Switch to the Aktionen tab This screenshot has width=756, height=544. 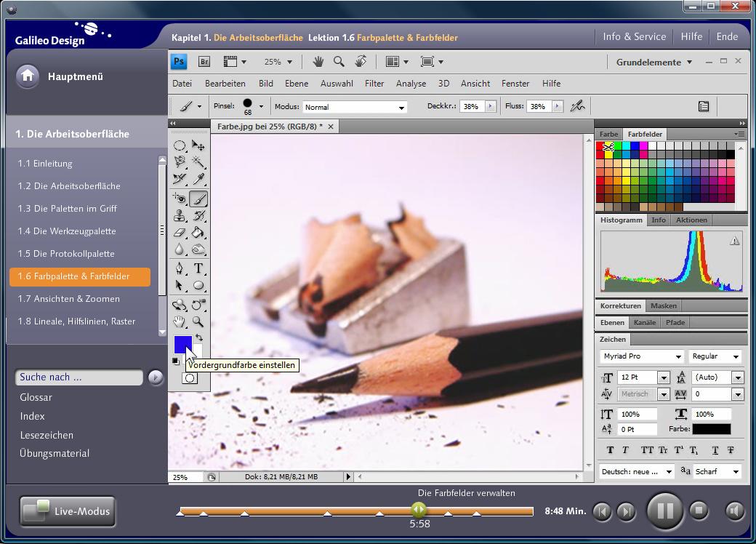pyautogui.click(x=691, y=220)
